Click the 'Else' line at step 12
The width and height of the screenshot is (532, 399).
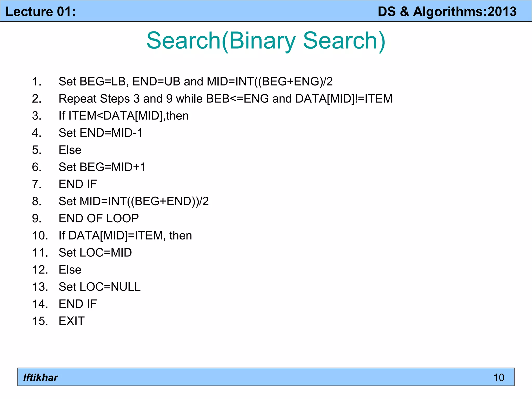[x=70, y=270]
